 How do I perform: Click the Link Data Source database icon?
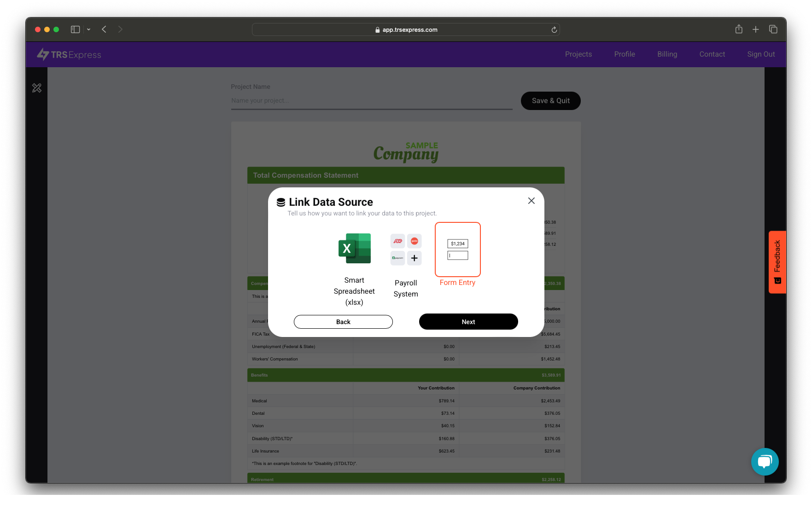pyautogui.click(x=281, y=203)
